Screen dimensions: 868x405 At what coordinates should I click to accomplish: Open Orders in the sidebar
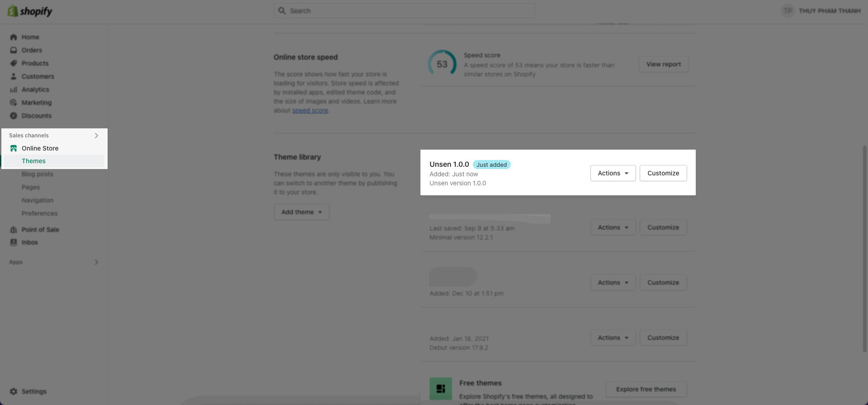[32, 50]
